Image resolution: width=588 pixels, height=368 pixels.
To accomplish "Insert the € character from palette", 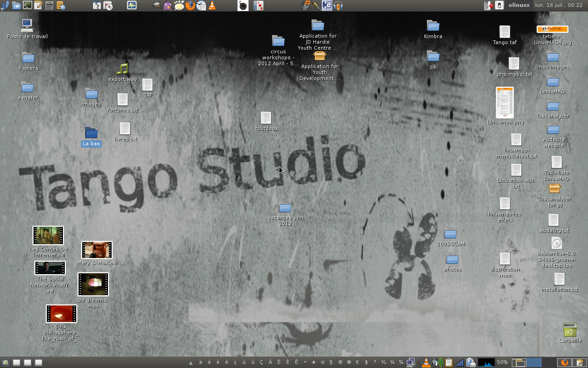I will tap(357, 362).
